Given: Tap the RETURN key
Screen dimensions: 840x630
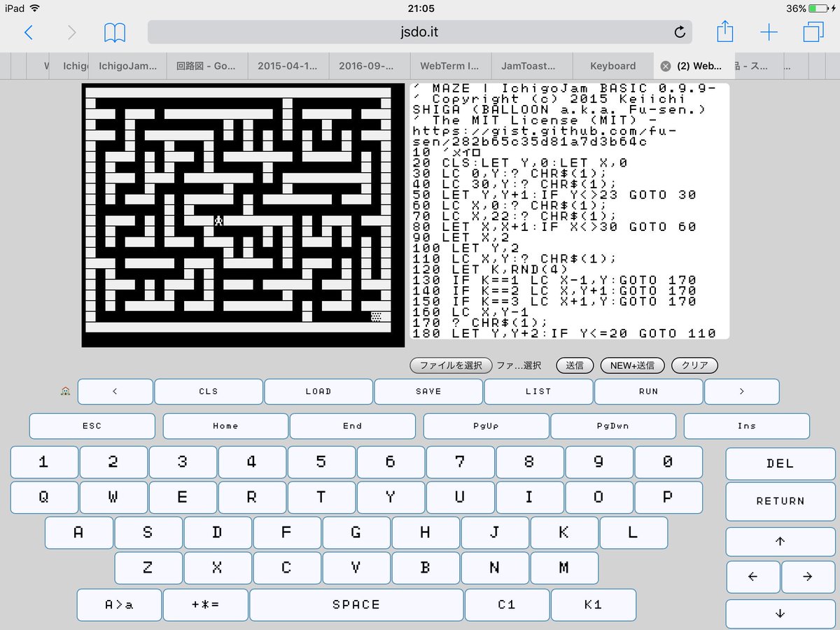Looking at the screenshot, I should coord(780,501).
